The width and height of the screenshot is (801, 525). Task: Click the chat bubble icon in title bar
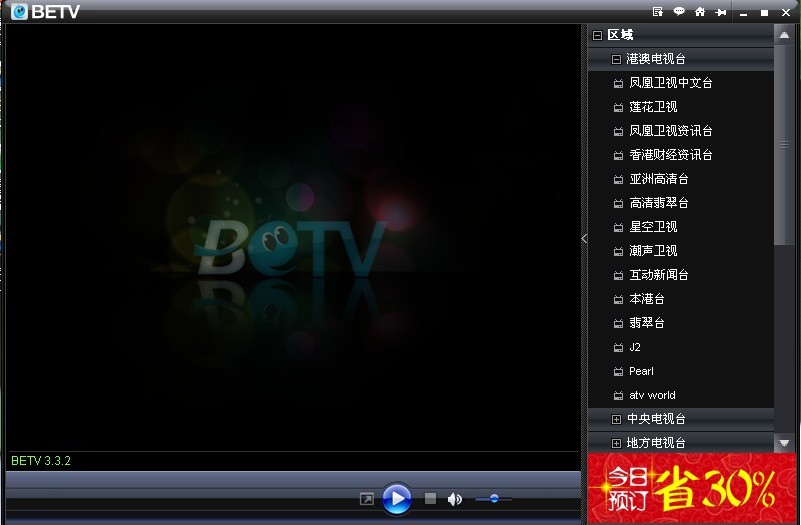[679, 12]
